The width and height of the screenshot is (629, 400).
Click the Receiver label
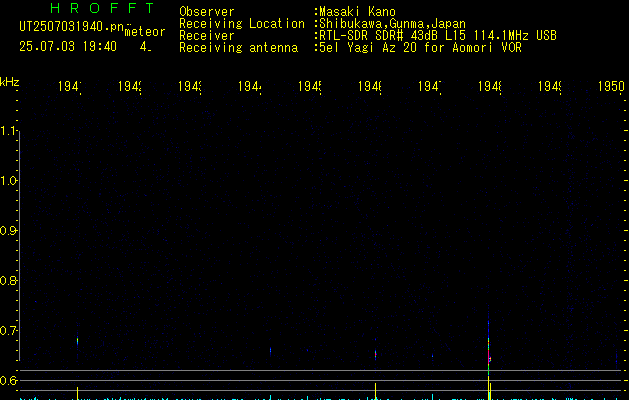[207, 36]
